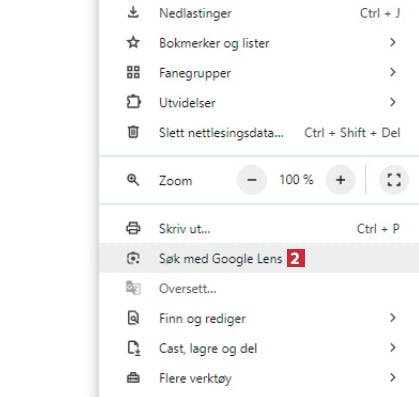The height and width of the screenshot is (397, 419).
Task: Expand the Bokmerker og lister submenu arrow
Action: [393, 42]
